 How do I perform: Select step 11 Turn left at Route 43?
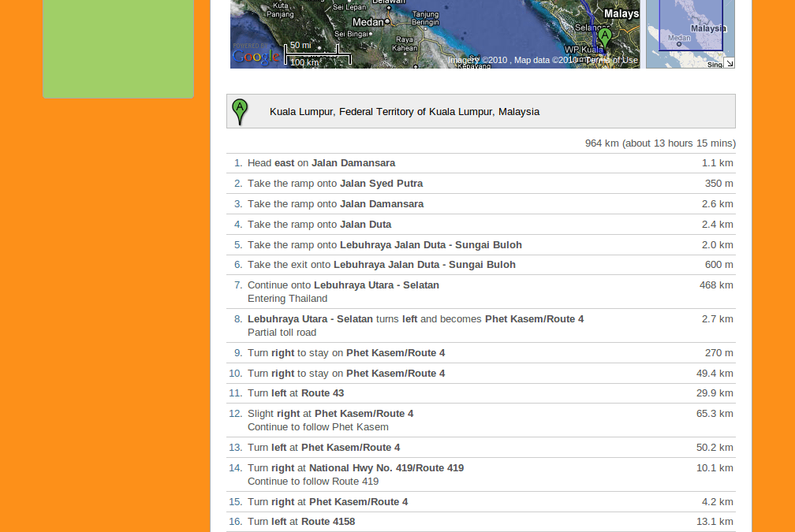click(480, 393)
